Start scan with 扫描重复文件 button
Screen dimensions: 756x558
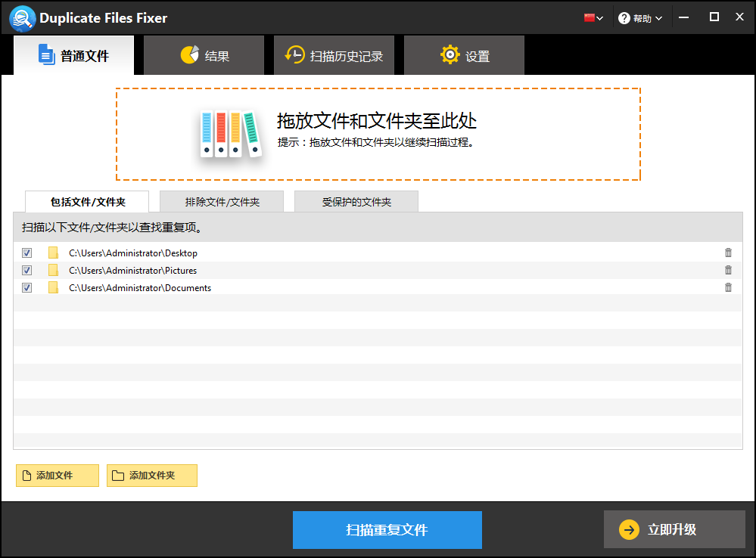click(x=387, y=530)
